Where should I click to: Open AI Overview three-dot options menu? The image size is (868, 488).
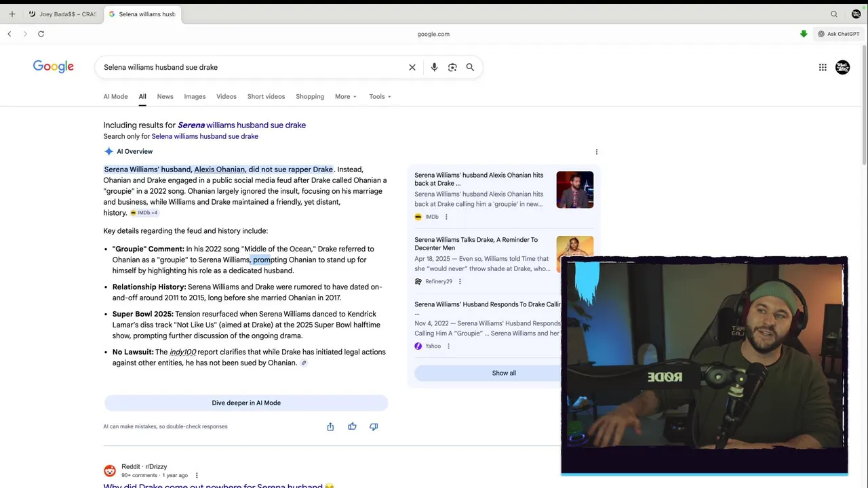pos(597,152)
